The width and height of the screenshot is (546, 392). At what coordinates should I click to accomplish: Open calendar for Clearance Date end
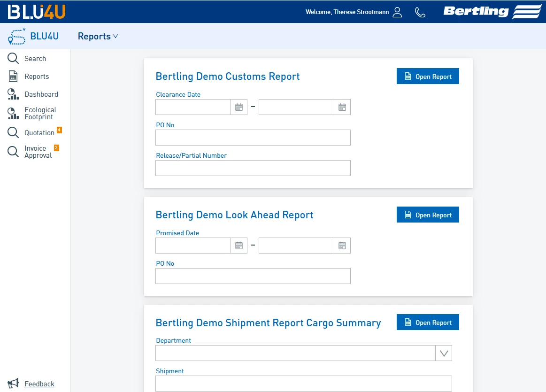(x=342, y=107)
